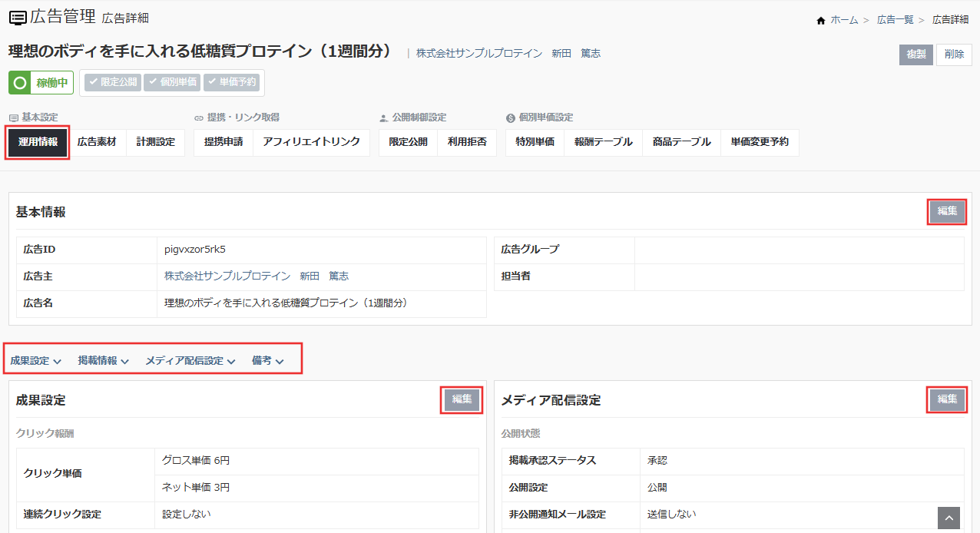Open 広告一覧 in the breadcrumb
980x533 pixels.
tap(895, 20)
